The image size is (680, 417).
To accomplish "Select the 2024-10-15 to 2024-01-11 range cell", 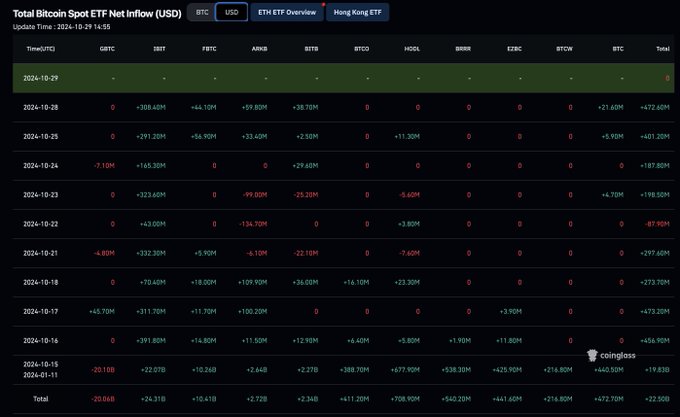I will [x=41, y=370].
